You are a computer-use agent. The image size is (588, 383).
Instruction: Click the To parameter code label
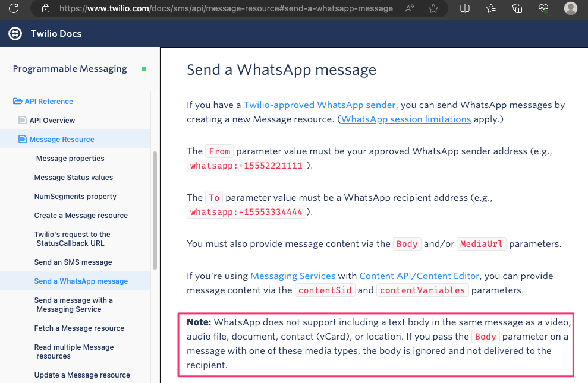click(x=214, y=198)
